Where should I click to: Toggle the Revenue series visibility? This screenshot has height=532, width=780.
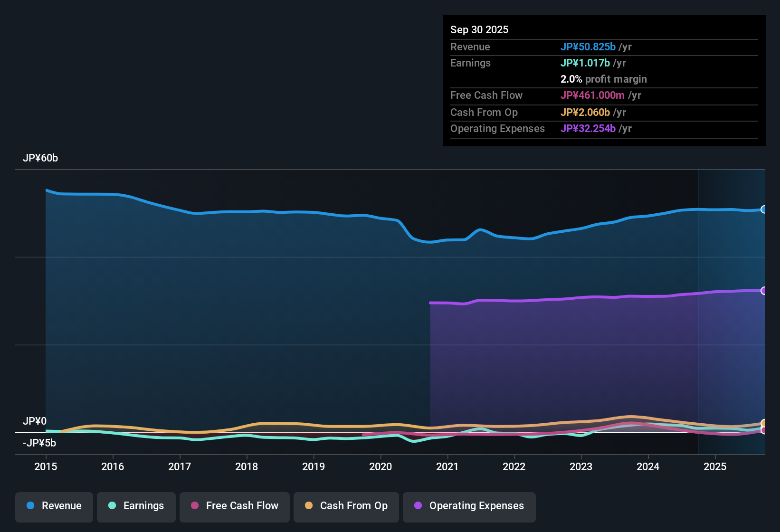(x=54, y=506)
